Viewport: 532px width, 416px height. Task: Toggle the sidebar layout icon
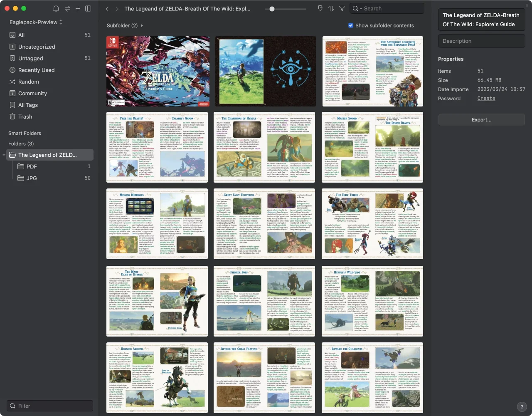point(88,8)
